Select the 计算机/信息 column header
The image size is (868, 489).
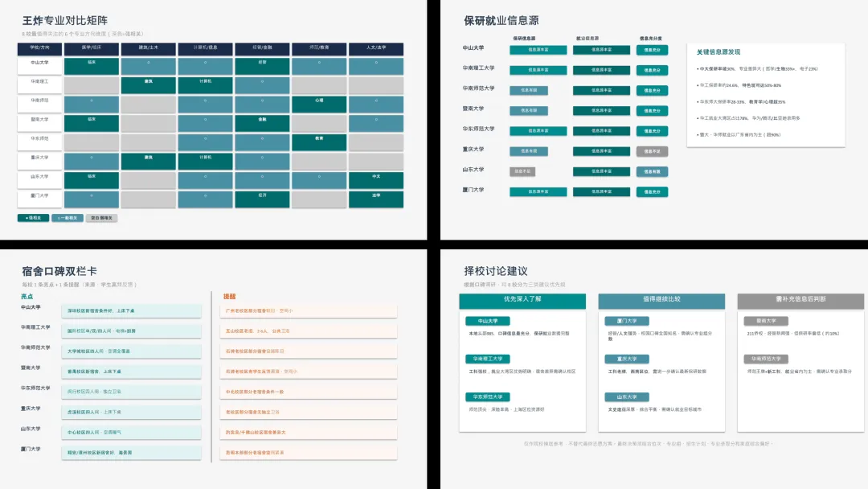coord(206,49)
